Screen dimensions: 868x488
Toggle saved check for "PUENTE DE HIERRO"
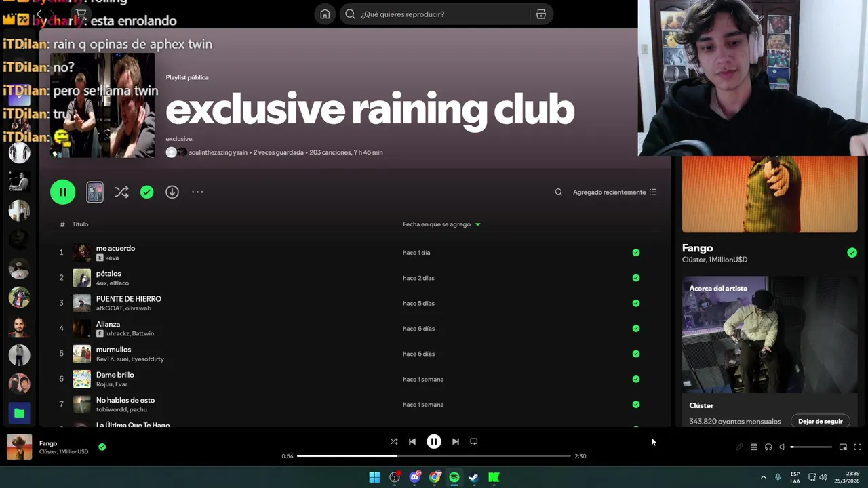(636, 303)
